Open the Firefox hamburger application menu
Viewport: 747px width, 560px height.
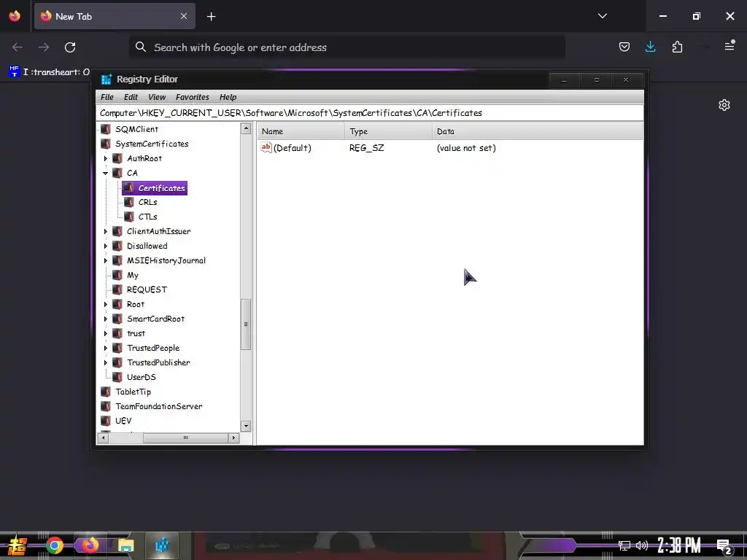point(729,46)
